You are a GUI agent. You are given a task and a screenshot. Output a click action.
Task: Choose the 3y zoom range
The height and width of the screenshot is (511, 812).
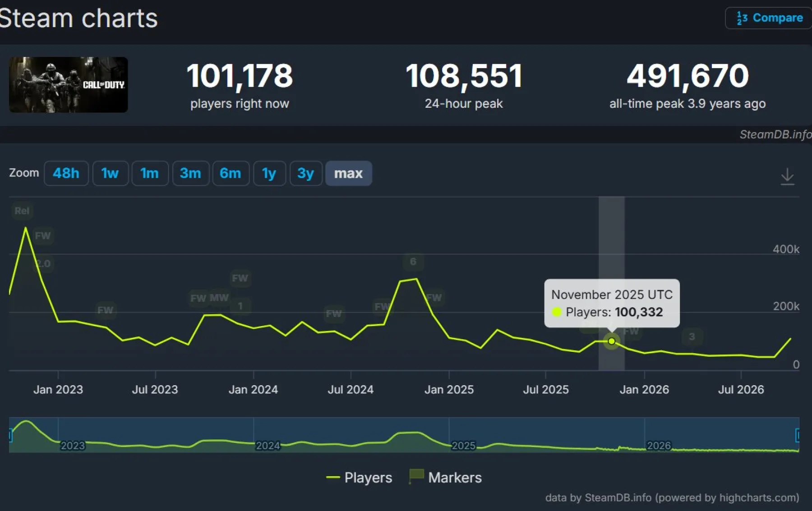click(x=306, y=173)
